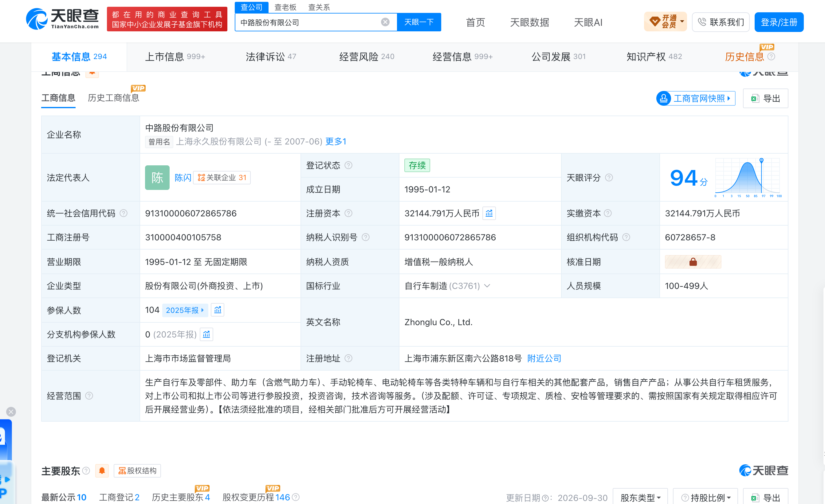Open 工商官网快照 snapshot

click(x=696, y=98)
